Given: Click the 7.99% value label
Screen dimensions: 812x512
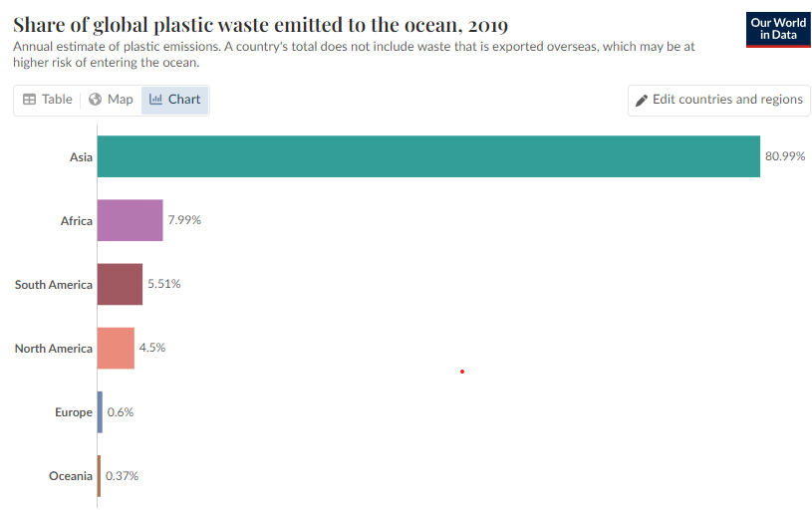Looking at the screenshot, I should click(184, 220).
